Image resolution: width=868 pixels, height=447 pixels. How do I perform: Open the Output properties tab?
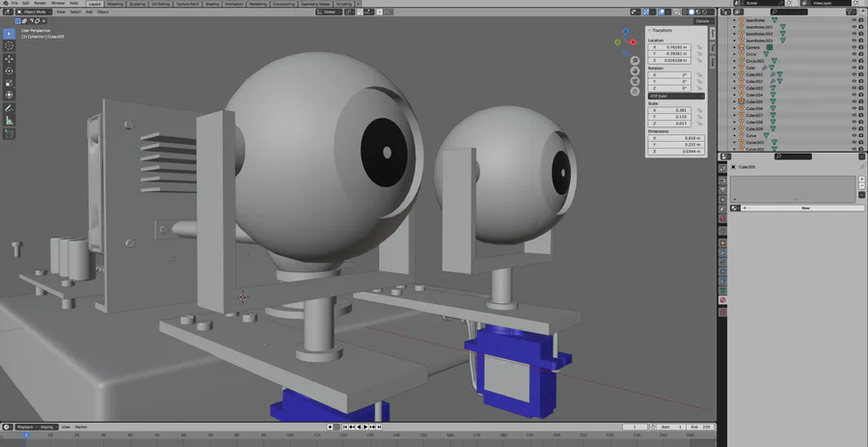(722, 190)
